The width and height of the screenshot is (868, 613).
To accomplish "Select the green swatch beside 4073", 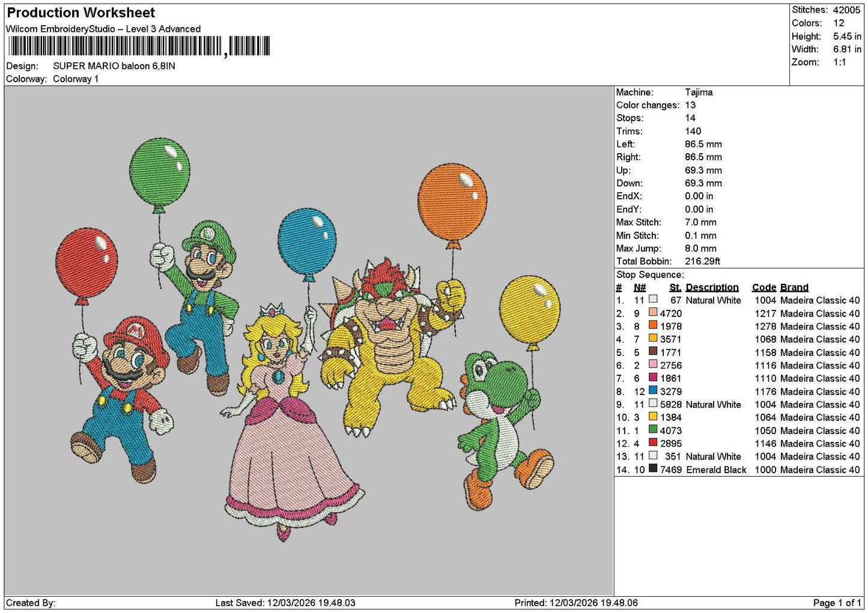I will pyautogui.click(x=653, y=429).
